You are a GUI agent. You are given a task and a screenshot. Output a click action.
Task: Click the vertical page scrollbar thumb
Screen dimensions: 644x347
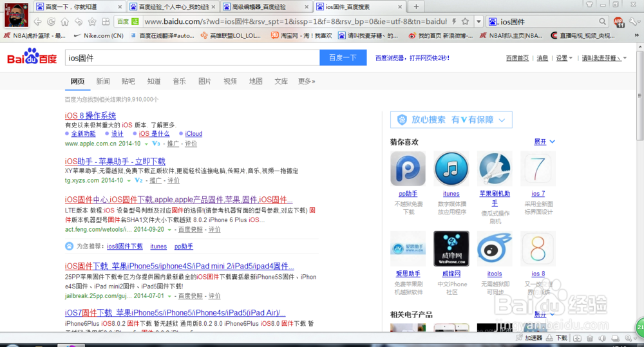[x=639, y=97]
